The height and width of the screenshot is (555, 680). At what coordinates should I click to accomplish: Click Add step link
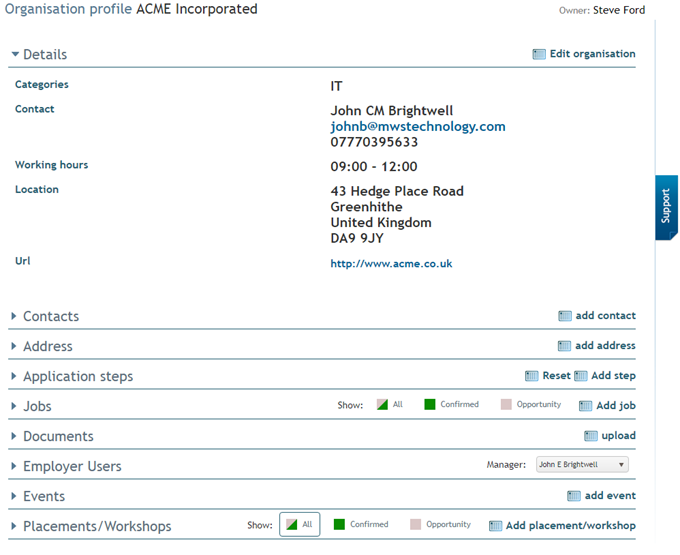(613, 375)
